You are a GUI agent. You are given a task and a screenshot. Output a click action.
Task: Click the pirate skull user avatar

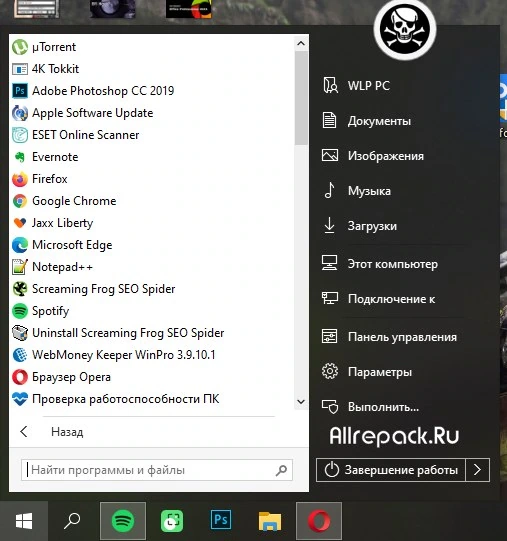(405, 29)
